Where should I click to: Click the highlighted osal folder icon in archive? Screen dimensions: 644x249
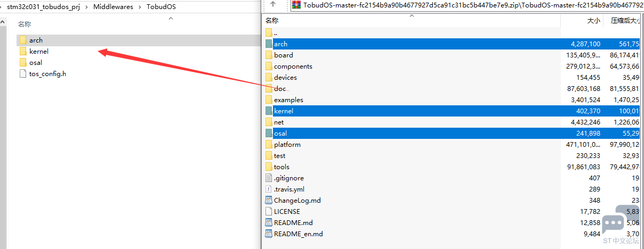(x=269, y=133)
